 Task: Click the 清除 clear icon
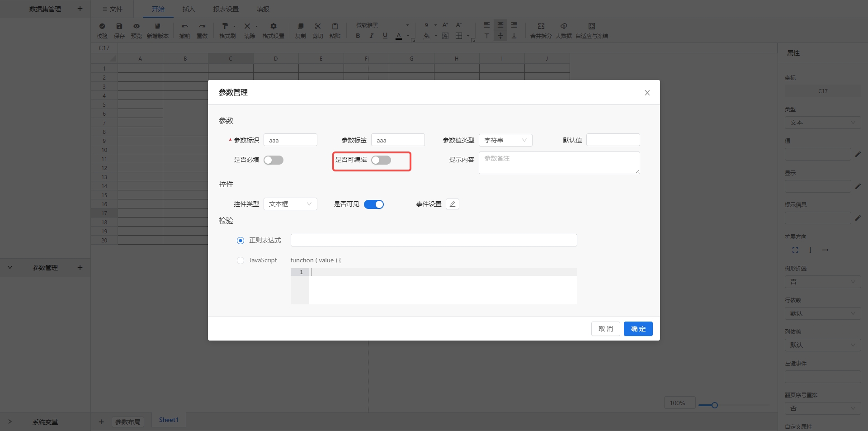pos(247,26)
